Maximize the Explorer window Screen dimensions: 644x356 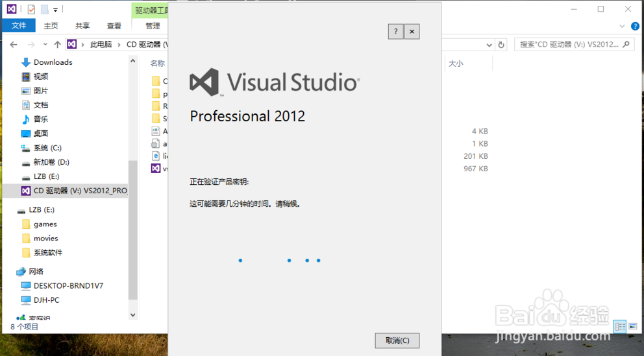pos(601,9)
